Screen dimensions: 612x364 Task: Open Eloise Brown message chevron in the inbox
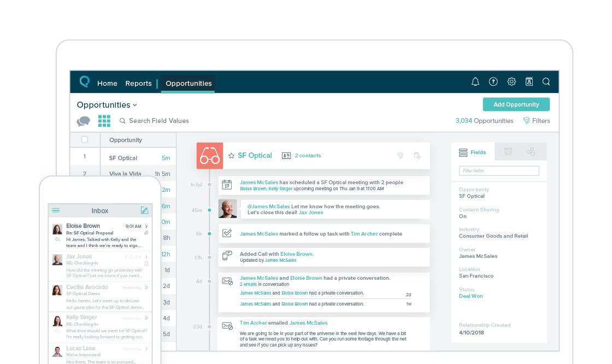[x=146, y=226]
